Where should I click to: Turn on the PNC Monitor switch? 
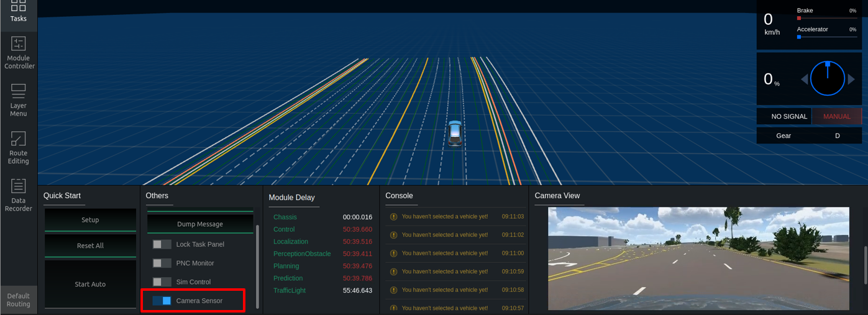pyautogui.click(x=162, y=263)
